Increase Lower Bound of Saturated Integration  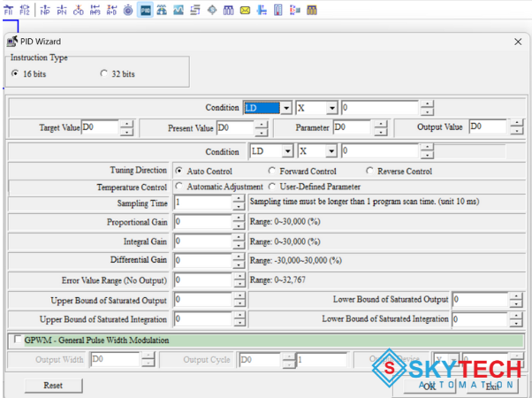pos(516,316)
